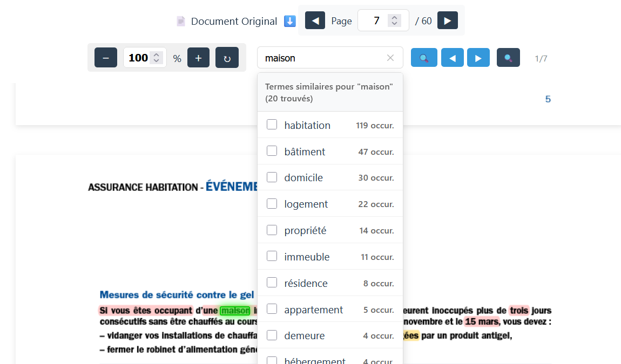
Task: Go to next page arrow
Action: [447, 21]
